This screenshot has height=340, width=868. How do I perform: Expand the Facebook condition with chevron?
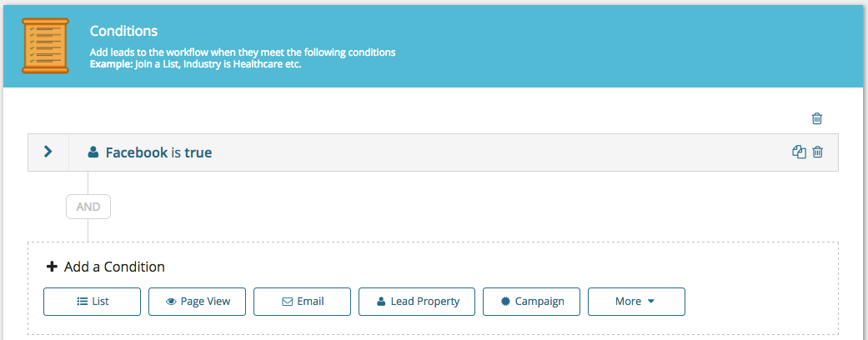(48, 152)
